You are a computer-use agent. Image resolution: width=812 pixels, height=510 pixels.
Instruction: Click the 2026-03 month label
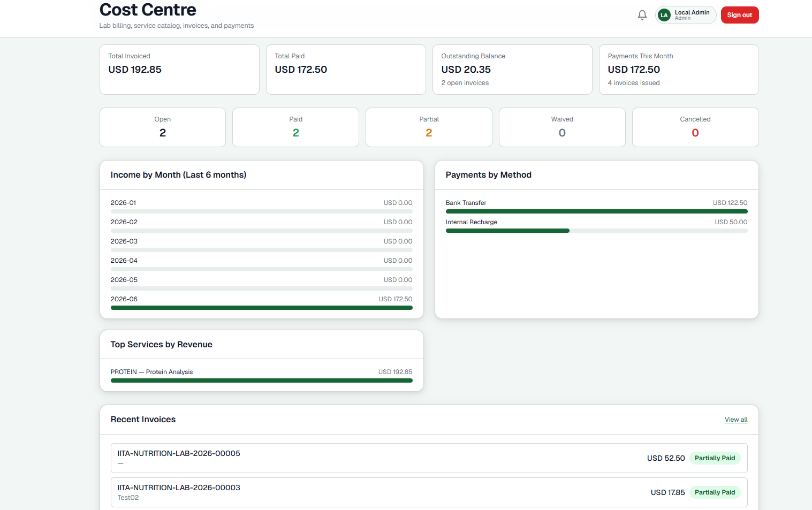point(124,241)
